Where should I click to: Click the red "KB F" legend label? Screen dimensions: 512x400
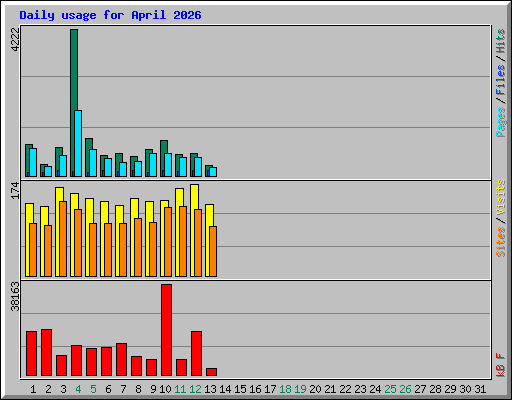pyautogui.click(x=501, y=365)
